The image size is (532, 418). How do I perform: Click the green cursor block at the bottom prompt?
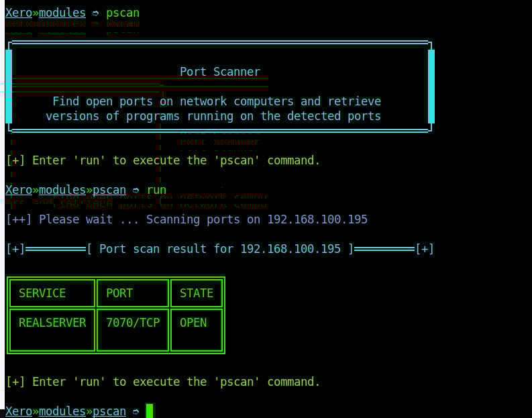[x=150, y=411]
